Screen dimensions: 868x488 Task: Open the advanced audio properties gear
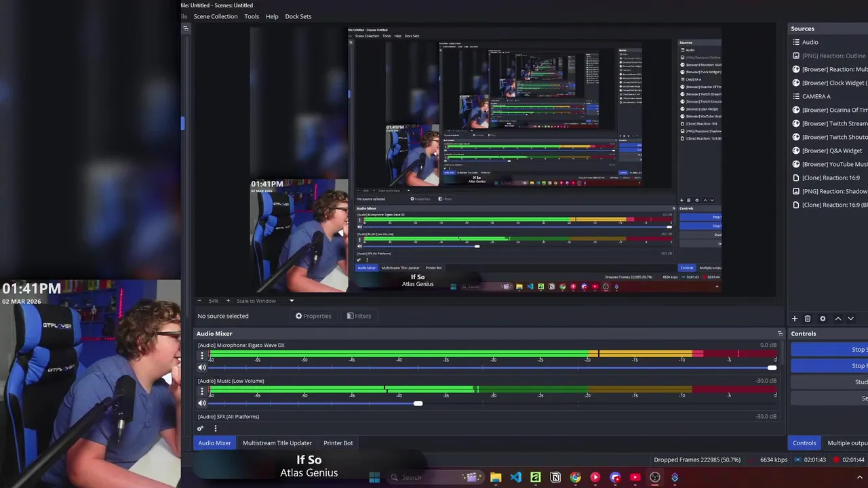[x=200, y=428]
